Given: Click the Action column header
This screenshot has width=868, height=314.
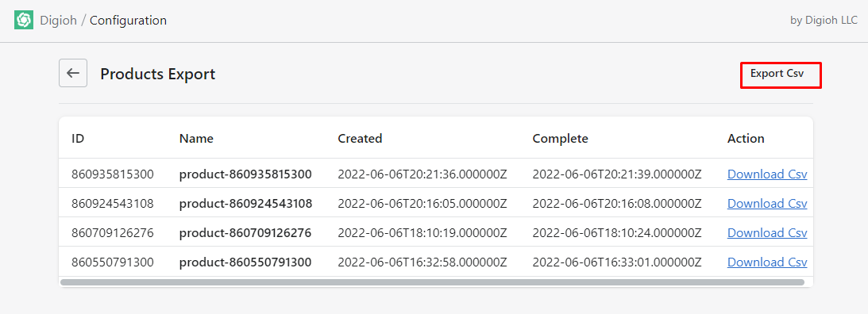Looking at the screenshot, I should (x=746, y=138).
